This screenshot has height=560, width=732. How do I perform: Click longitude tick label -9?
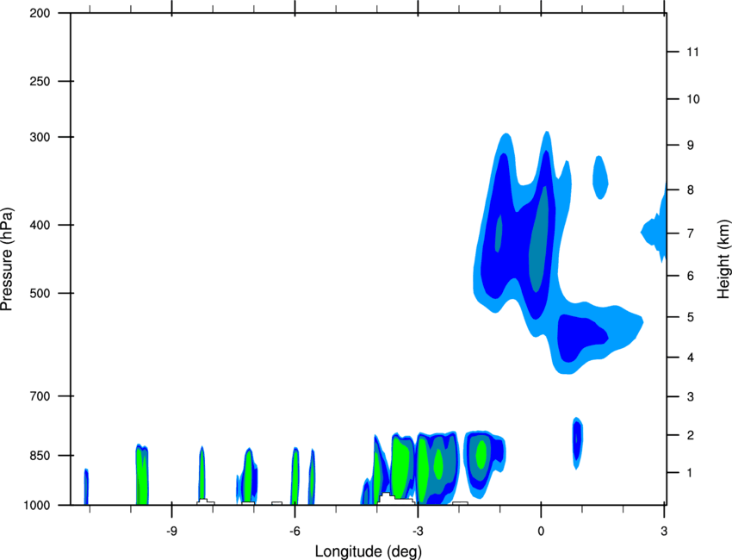point(171,532)
